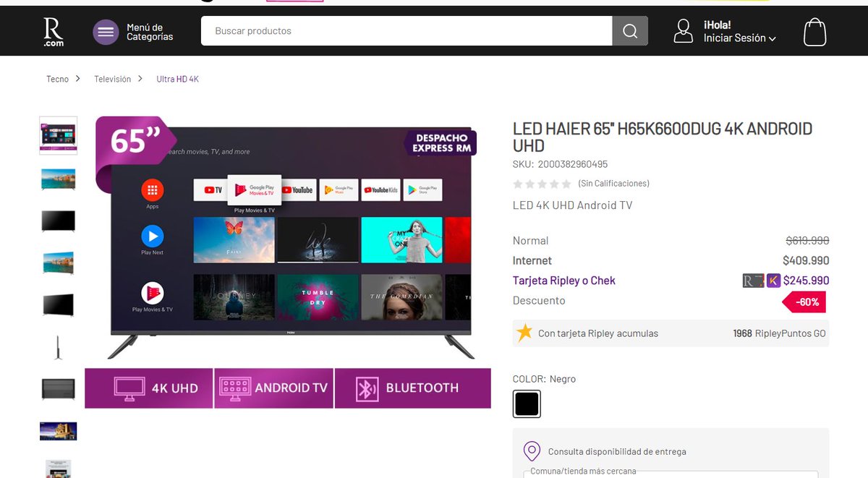Click the ¡Hola! greeting text
This screenshot has height=478, width=868.
click(718, 25)
